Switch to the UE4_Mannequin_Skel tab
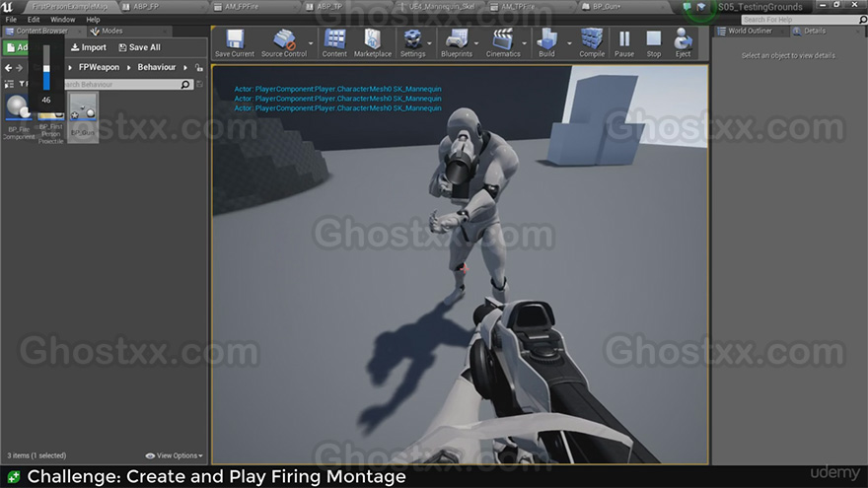The height and width of the screenshot is (488, 868). click(441, 7)
